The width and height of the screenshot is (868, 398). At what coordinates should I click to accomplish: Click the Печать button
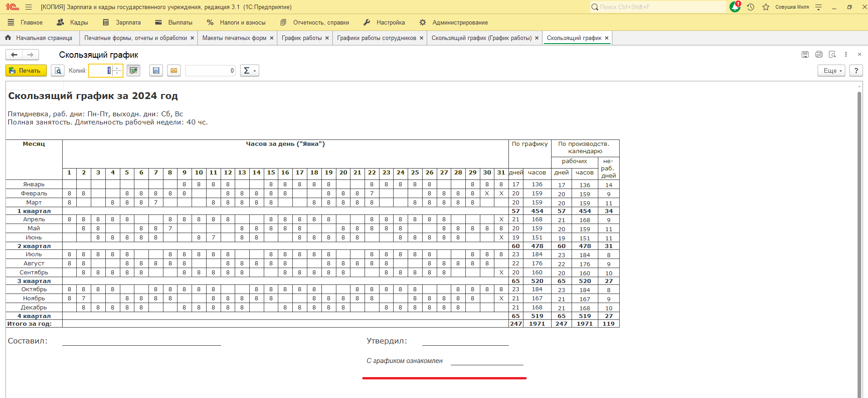(x=26, y=70)
